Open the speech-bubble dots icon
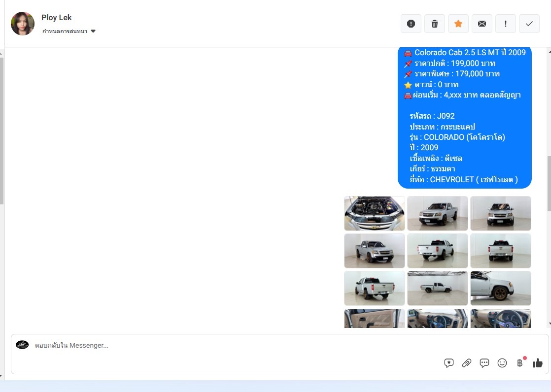The height and width of the screenshot is (392, 551). coord(484,363)
